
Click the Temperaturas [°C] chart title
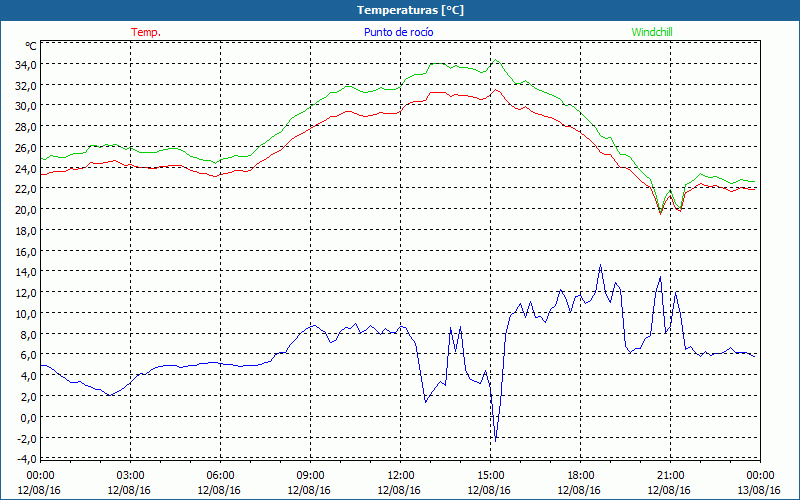pyautogui.click(x=410, y=10)
